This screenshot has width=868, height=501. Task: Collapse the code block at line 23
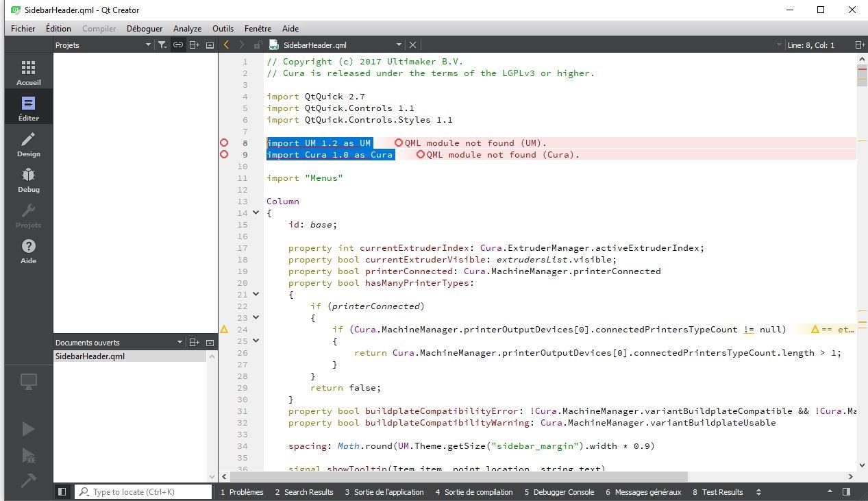click(256, 318)
